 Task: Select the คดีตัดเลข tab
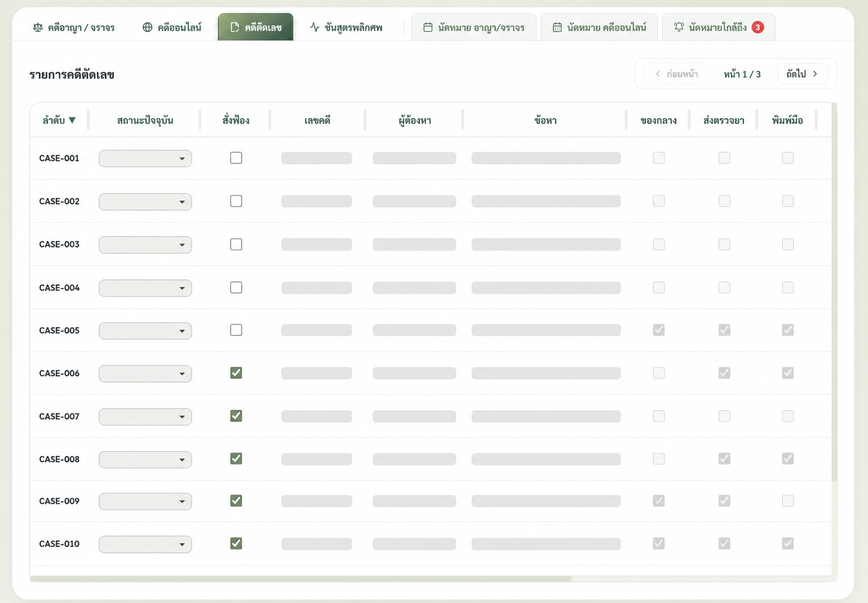[x=255, y=27]
